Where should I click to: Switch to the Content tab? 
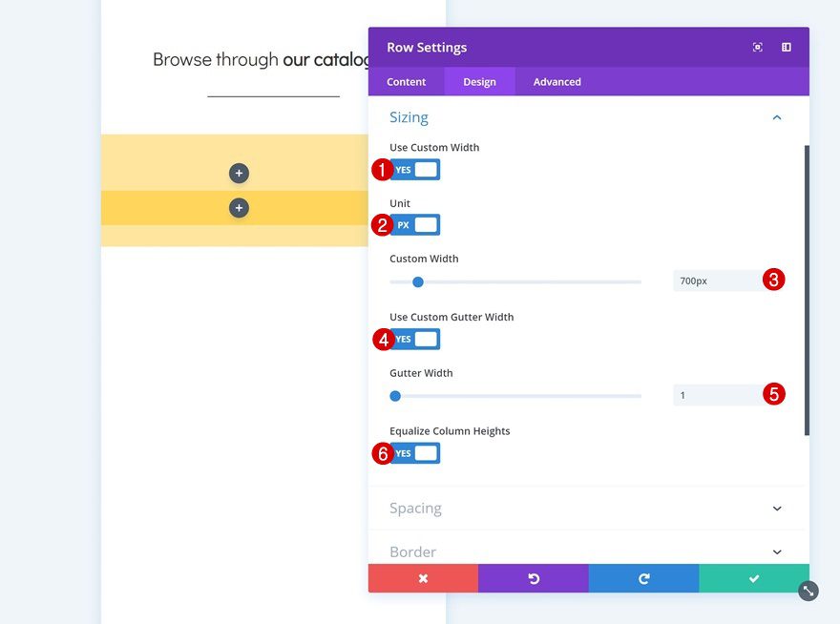click(x=406, y=81)
